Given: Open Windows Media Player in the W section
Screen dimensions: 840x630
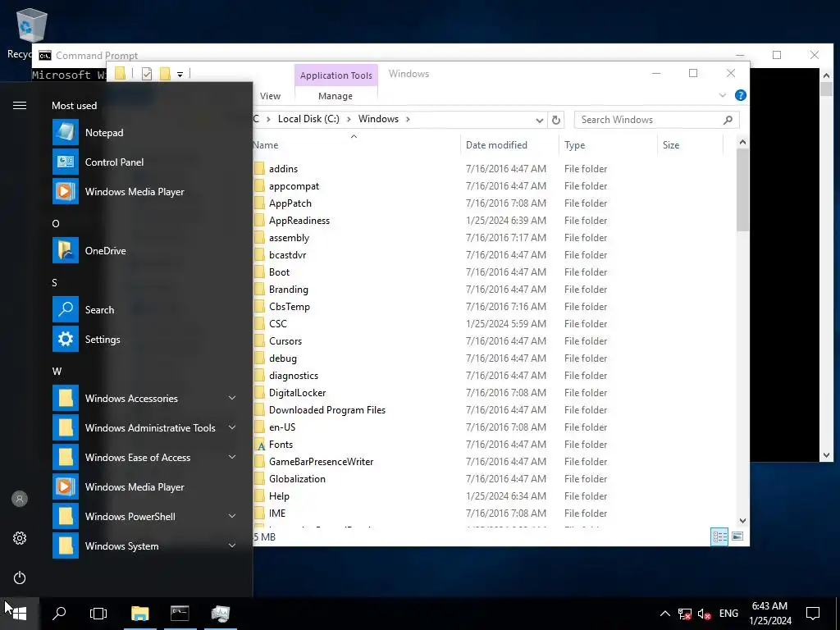Looking at the screenshot, I should pyautogui.click(x=144, y=487).
